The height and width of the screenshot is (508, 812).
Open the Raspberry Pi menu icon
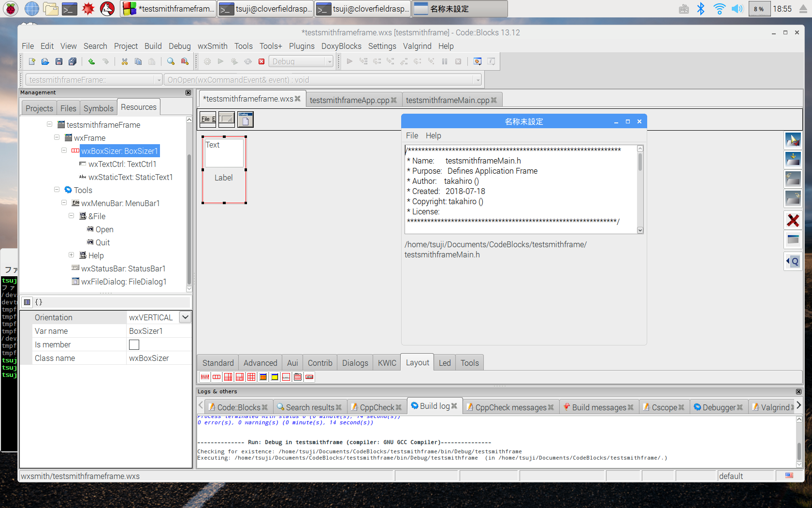(11, 9)
